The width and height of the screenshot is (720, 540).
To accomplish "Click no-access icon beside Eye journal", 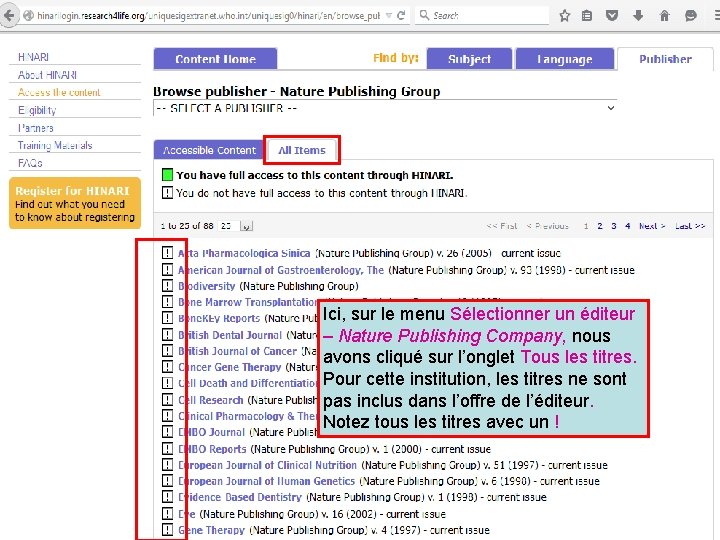I will [x=167, y=513].
